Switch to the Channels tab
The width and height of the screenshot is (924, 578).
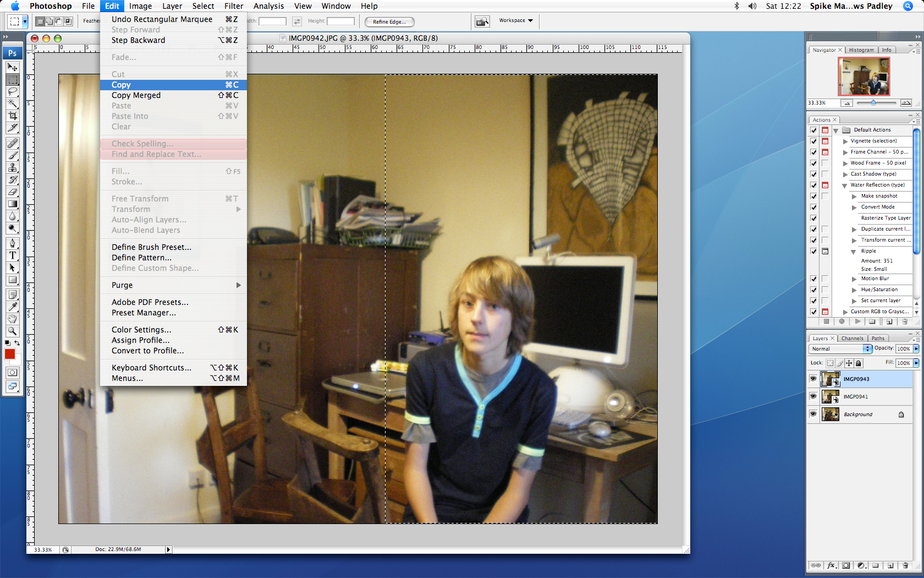pyautogui.click(x=853, y=338)
